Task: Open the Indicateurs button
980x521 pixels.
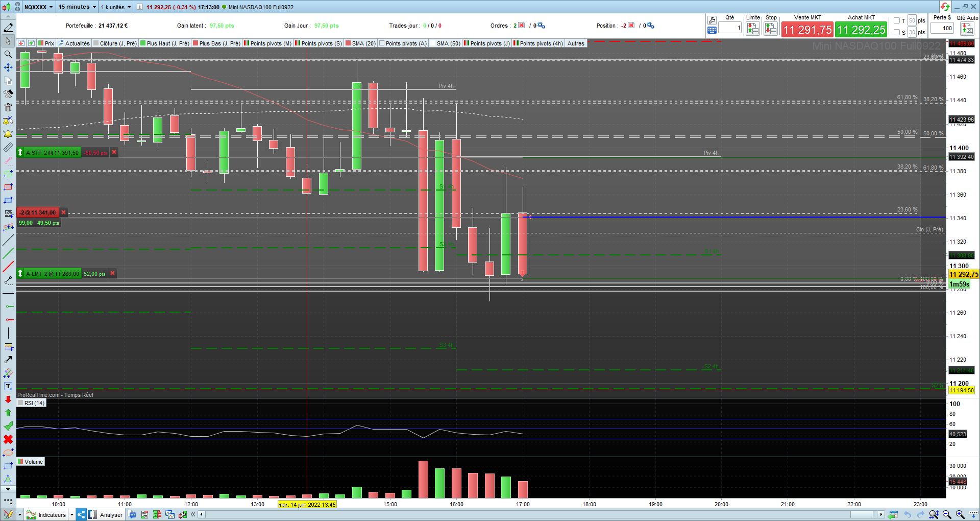Action: pos(46,514)
